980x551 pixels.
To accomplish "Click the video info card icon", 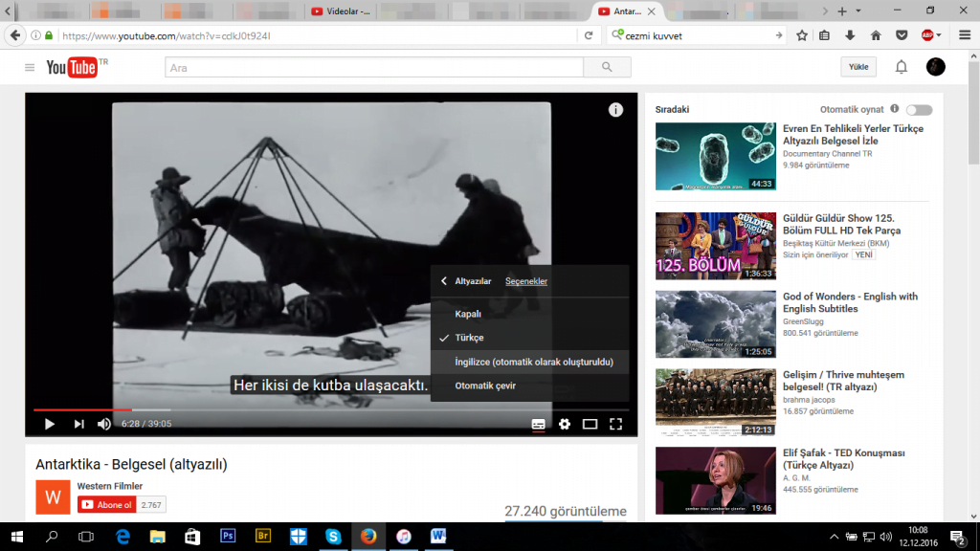I will click(x=615, y=110).
